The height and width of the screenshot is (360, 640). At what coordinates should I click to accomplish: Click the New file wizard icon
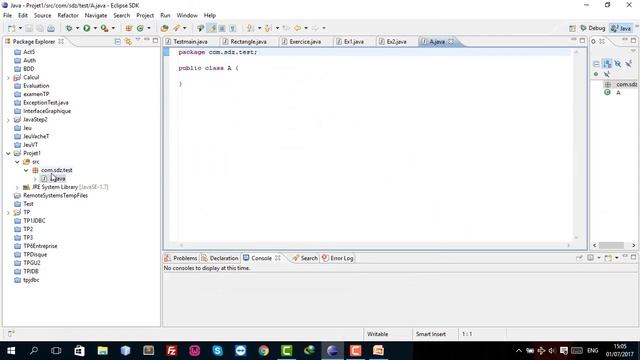tap(12, 28)
